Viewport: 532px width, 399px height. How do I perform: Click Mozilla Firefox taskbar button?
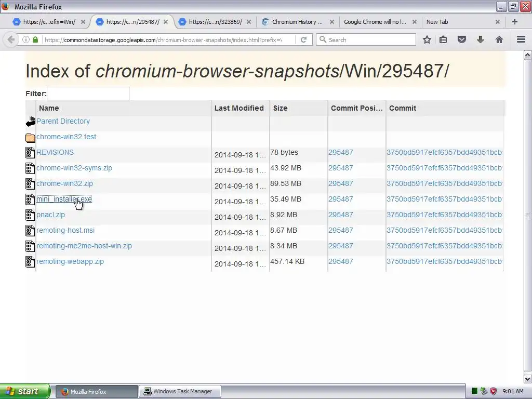tap(96, 391)
